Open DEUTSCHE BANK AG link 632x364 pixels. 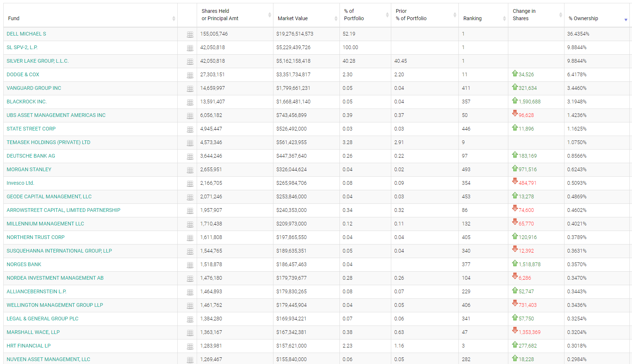click(x=31, y=156)
